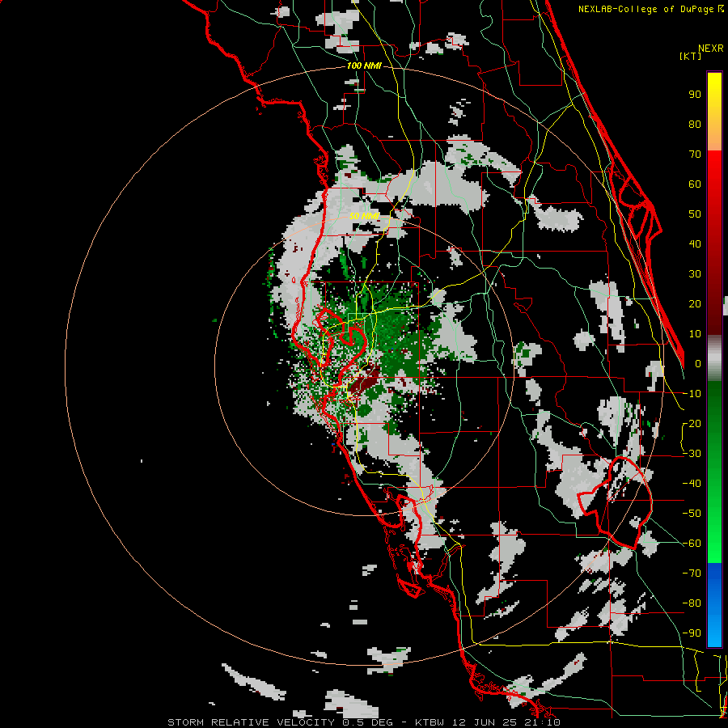Click the 10 value on velocity scale
The height and width of the screenshot is (728, 728).
(695, 334)
